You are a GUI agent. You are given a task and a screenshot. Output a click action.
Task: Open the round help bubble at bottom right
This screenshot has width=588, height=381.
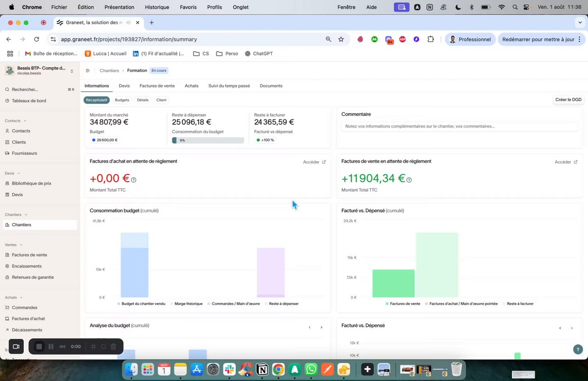[x=578, y=349]
